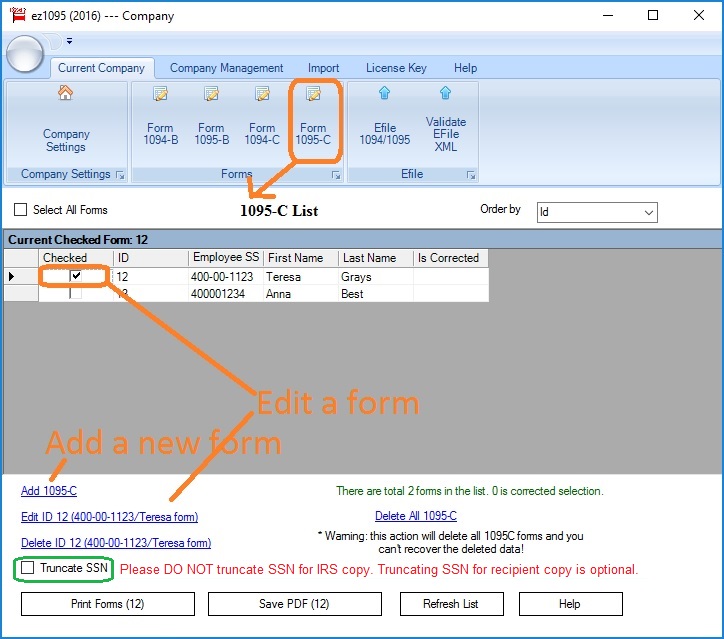Click the round application orb button
This screenshot has width=724, height=639.
point(26,54)
